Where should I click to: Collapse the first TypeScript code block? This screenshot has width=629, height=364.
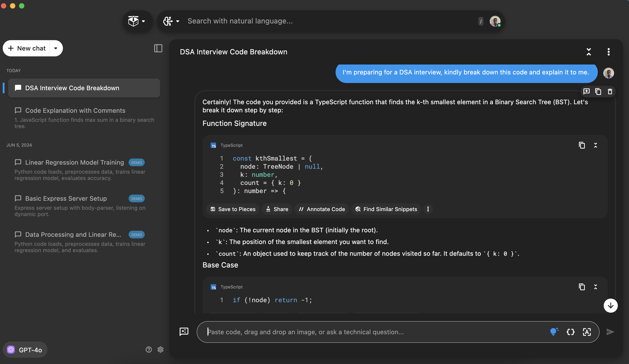click(x=596, y=145)
